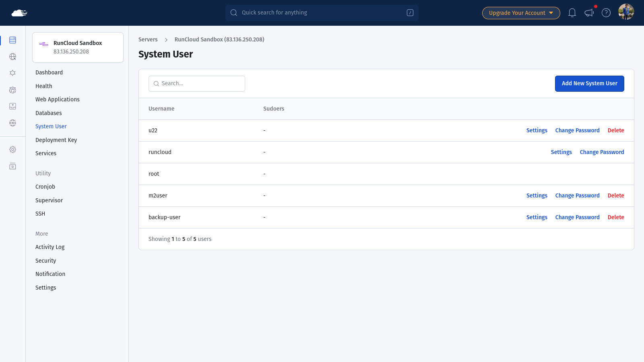Change Password for backup-user

pos(577,217)
